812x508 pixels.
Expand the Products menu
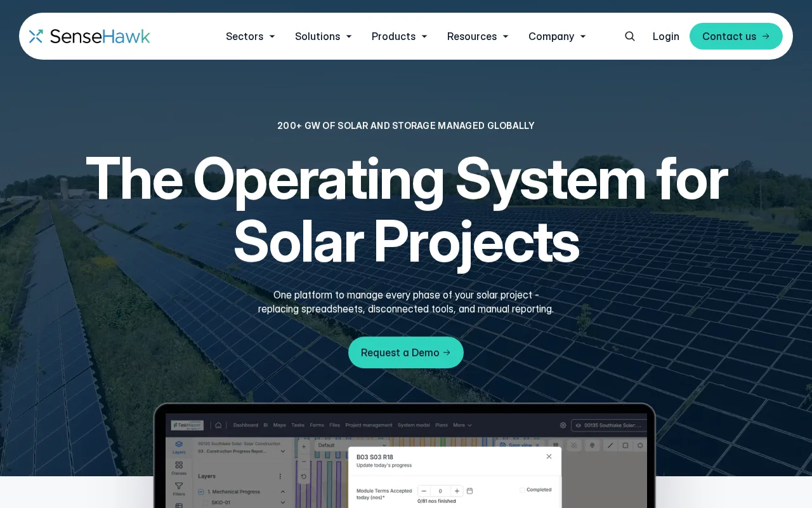[x=400, y=36]
